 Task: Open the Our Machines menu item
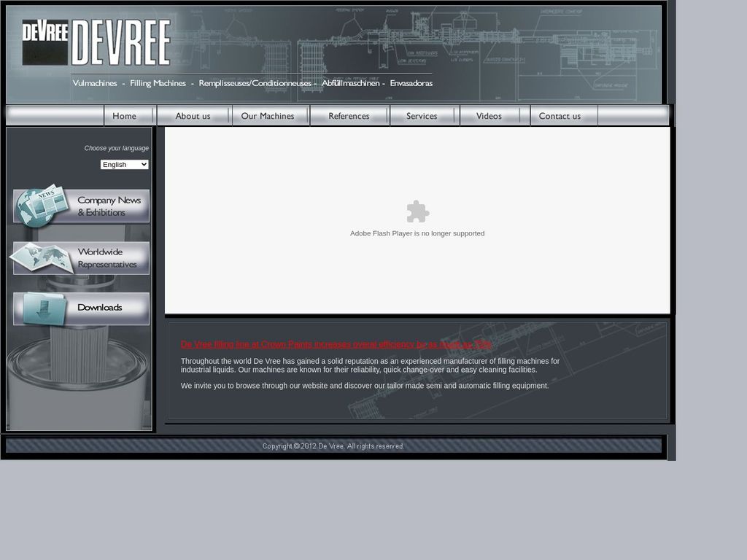tap(268, 116)
